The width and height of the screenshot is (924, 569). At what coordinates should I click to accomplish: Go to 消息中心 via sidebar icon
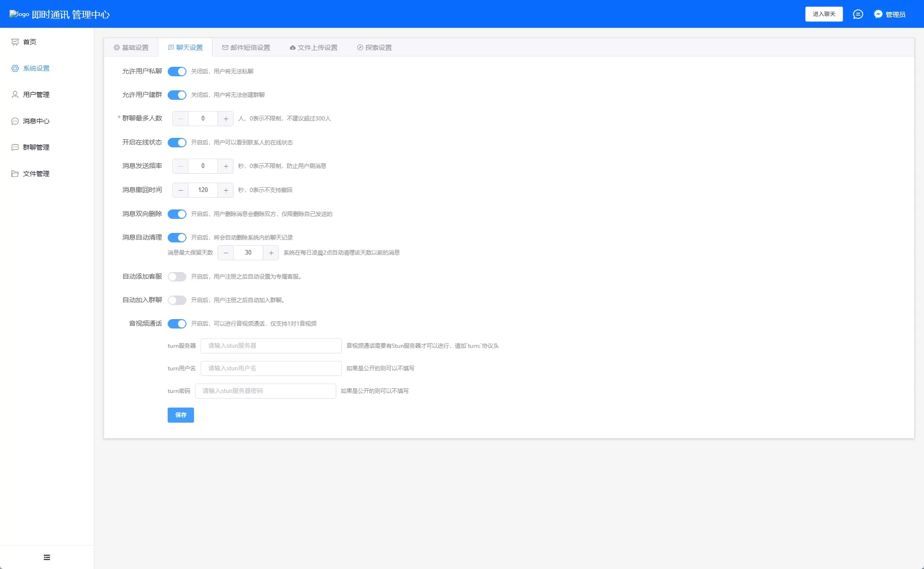pyautogui.click(x=35, y=120)
